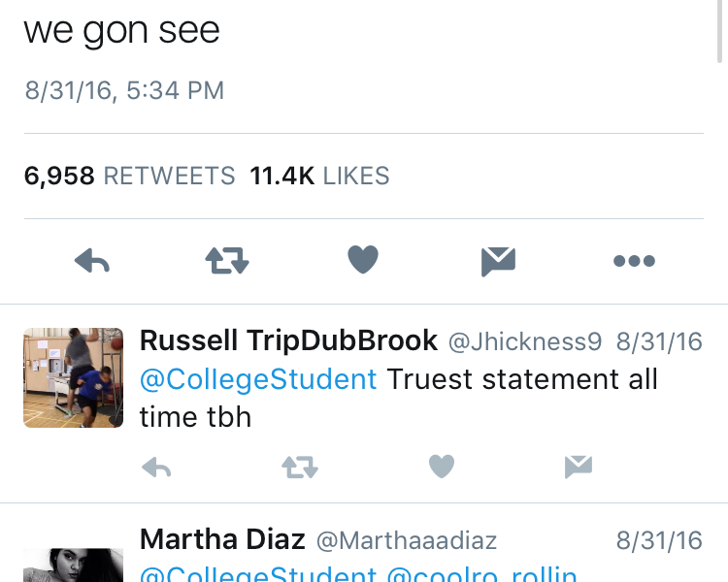Open @CollegeStudent mention in Russell's reply
This screenshot has width=728, height=582.
(x=258, y=379)
